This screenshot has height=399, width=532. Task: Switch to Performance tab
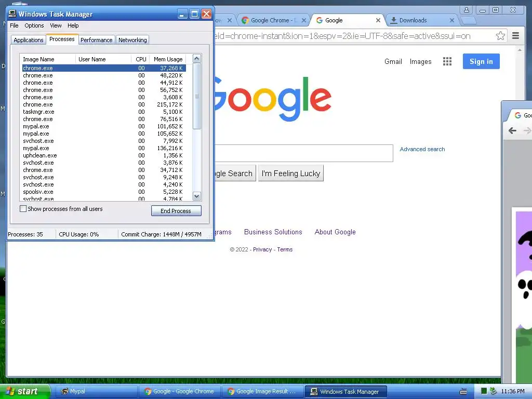coord(96,40)
